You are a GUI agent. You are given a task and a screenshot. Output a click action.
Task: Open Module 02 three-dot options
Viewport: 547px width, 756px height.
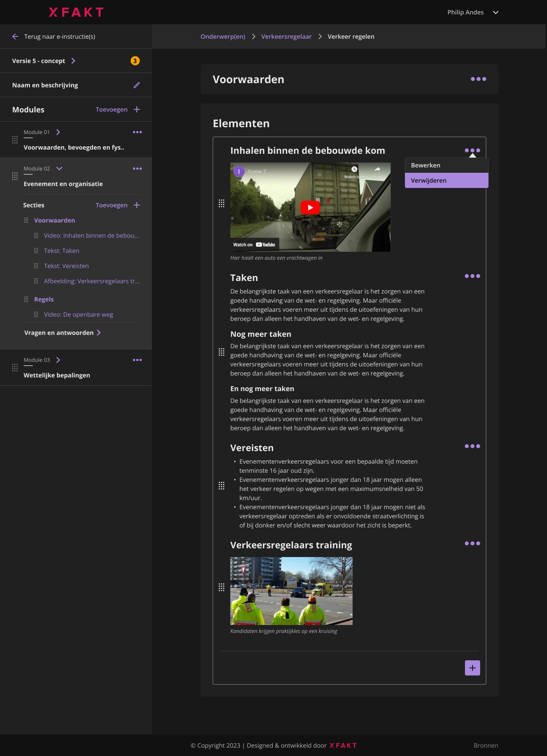137,169
